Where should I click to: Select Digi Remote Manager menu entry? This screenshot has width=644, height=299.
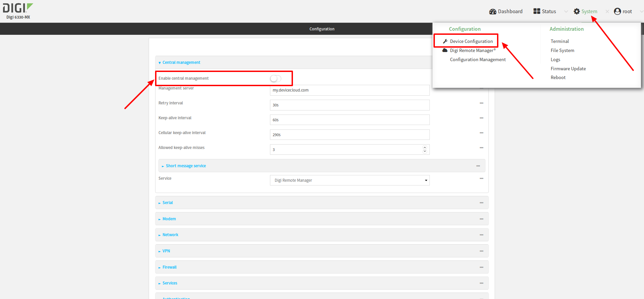(473, 50)
